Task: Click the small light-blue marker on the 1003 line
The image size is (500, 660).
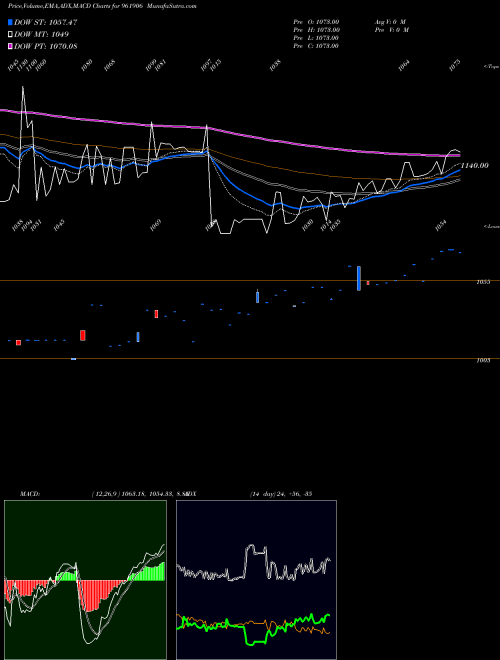Action: coord(73,359)
